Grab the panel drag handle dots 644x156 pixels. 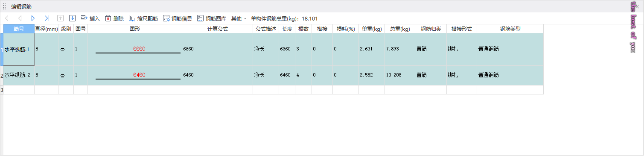(x=4, y=7)
